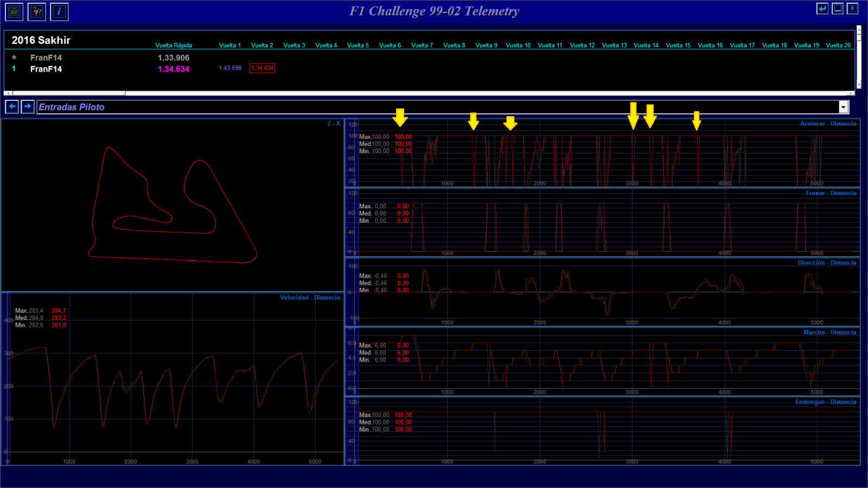The image size is (868, 488).
Task: Click the Acelerar - Distancia graph title
Action: 828,124
